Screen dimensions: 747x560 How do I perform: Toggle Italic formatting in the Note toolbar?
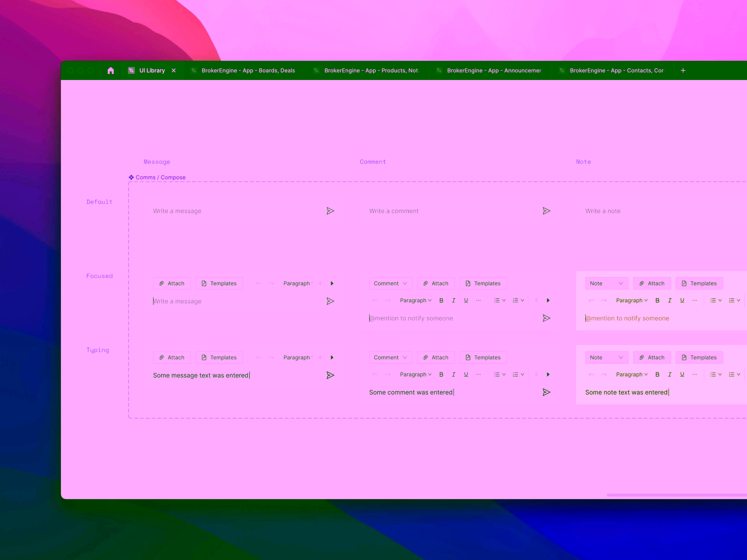click(x=670, y=300)
